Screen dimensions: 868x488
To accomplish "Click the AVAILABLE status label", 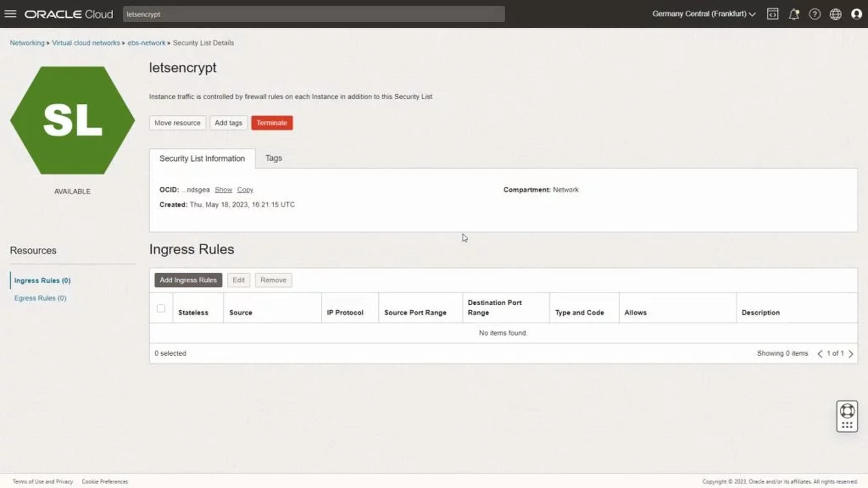I will (x=72, y=191).
